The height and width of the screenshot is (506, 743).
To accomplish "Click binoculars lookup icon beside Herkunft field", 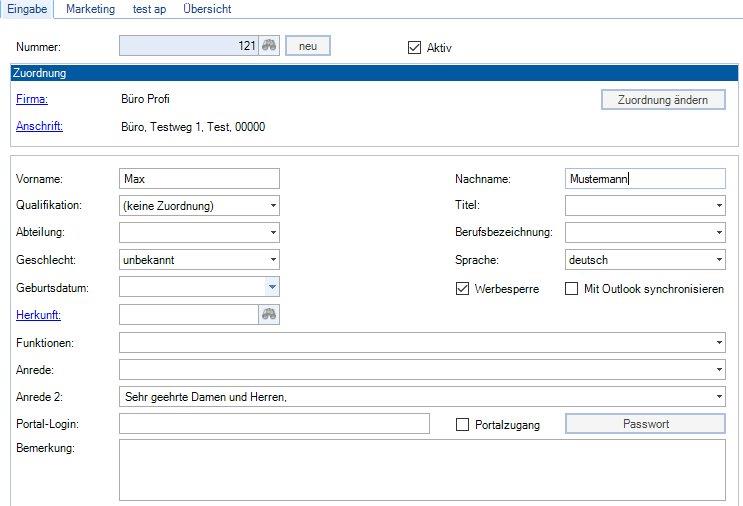I will (x=269, y=314).
